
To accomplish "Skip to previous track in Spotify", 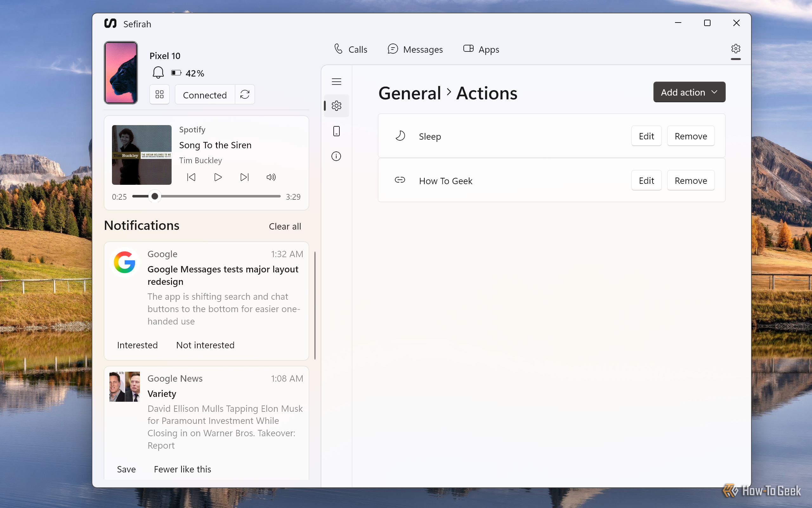I will coord(191,177).
